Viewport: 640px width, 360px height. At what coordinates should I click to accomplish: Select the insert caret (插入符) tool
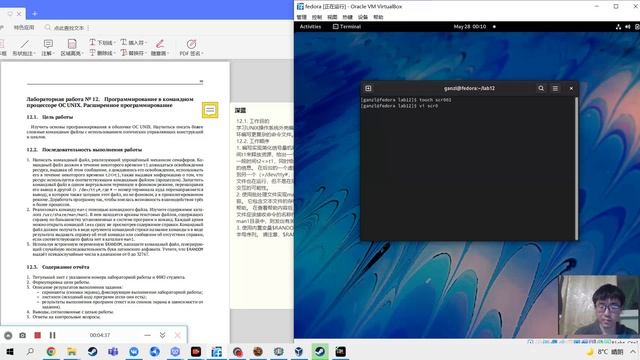[x=133, y=42]
